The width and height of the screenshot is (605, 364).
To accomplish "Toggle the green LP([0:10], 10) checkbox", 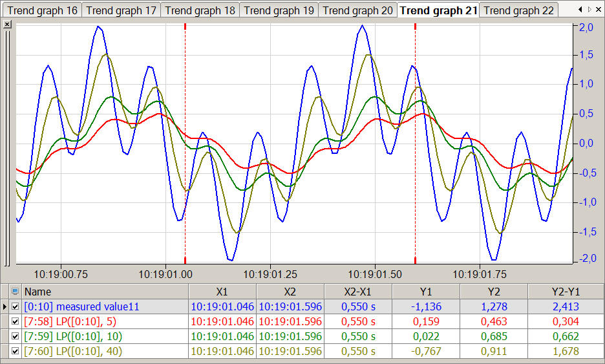I will pyautogui.click(x=16, y=336).
